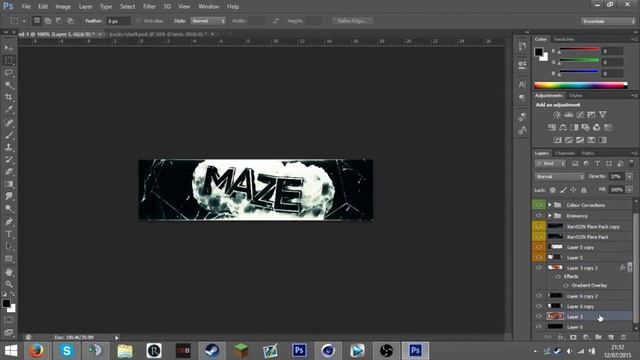640x360 pixels.
Task: Open Skype from the taskbar
Action: pos(67,351)
